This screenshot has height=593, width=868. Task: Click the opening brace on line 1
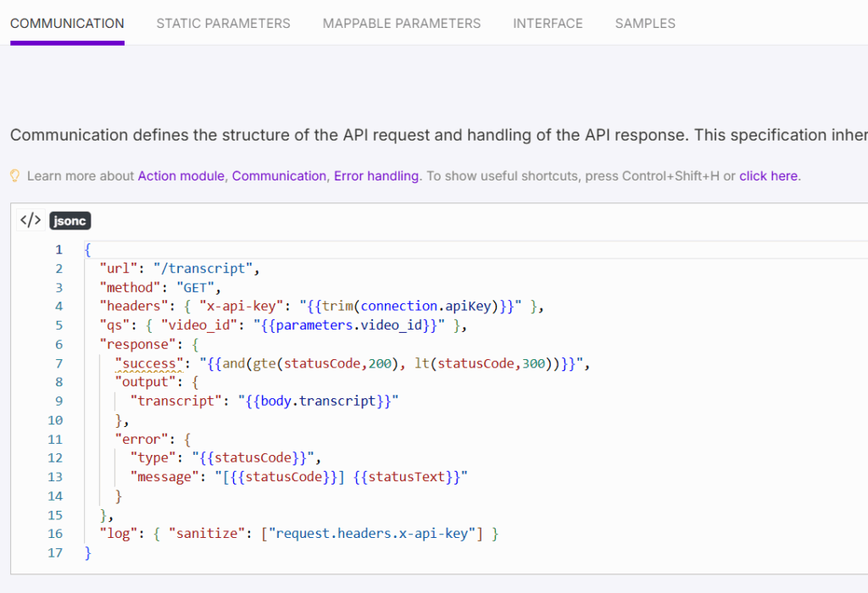(87, 249)
